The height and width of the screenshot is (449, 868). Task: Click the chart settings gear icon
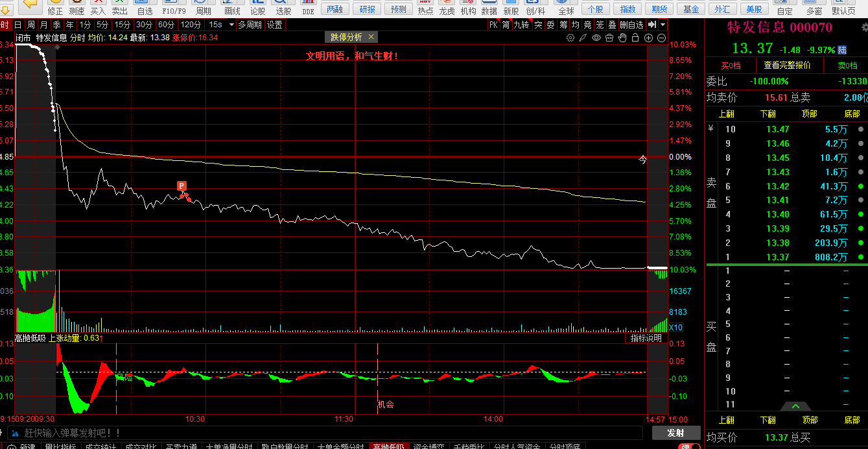click(570, 38)
